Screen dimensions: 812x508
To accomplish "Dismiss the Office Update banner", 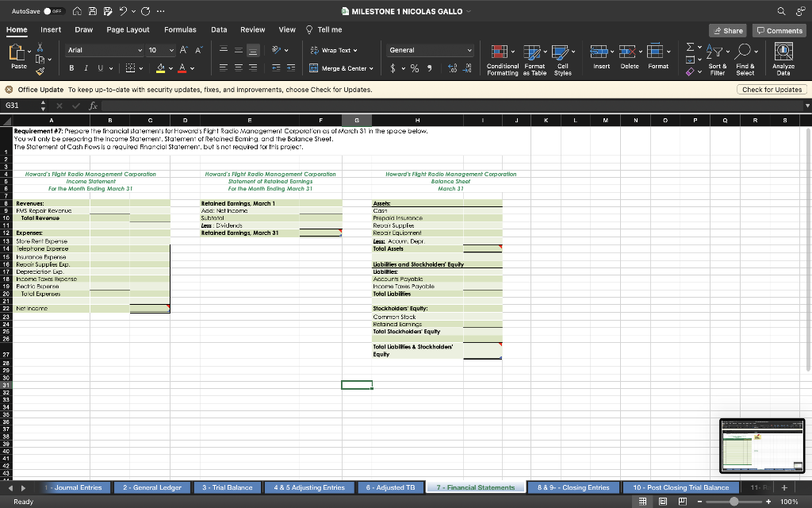I will (x=9, y=90).
